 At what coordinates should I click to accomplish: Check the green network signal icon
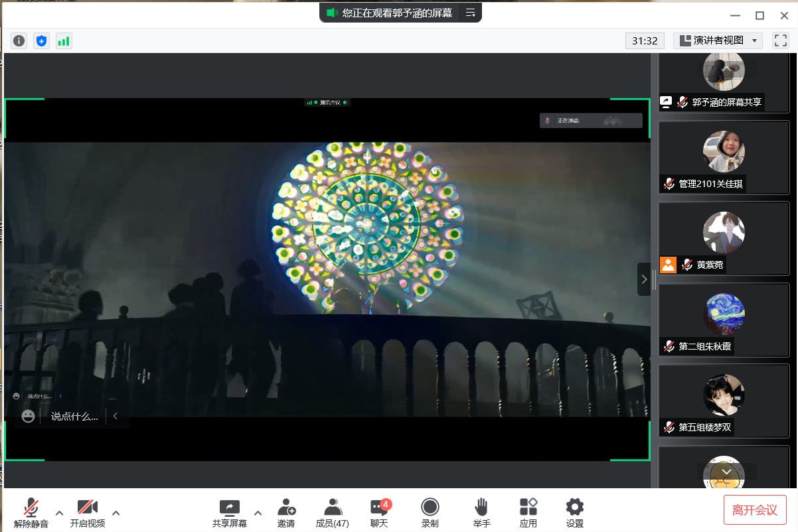tap(64, 41)
